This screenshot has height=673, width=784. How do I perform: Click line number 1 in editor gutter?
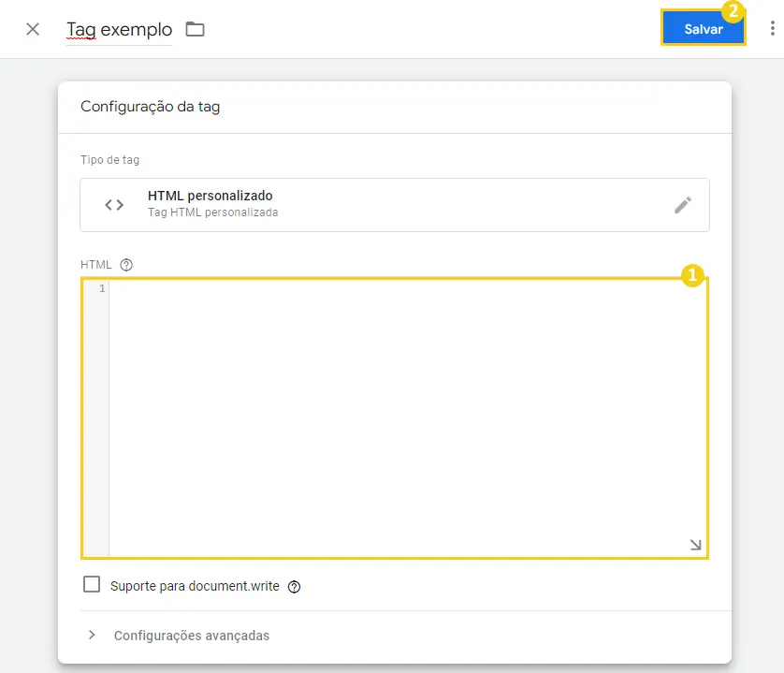click(x=102, y=288)
